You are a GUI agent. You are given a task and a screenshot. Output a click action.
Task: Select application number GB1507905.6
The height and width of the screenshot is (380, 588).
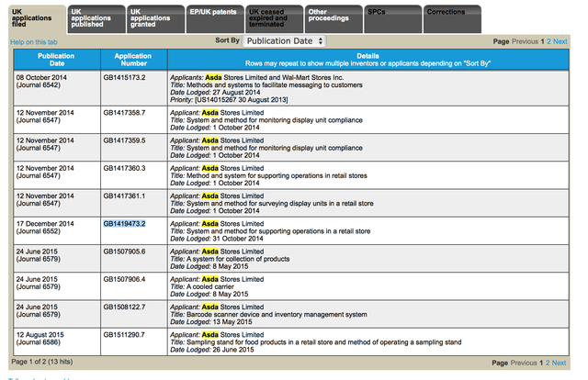[125, 251]
